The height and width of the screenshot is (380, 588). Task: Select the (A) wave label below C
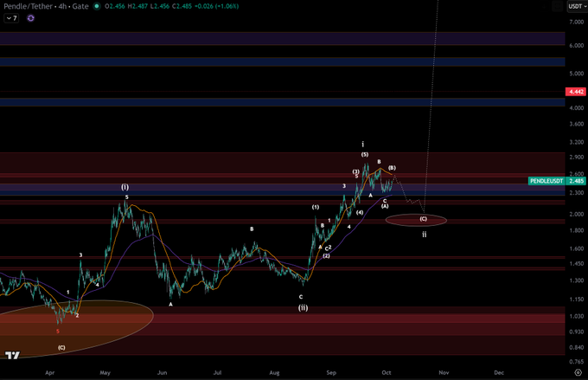pyautogui.click(x=385, y=206)
